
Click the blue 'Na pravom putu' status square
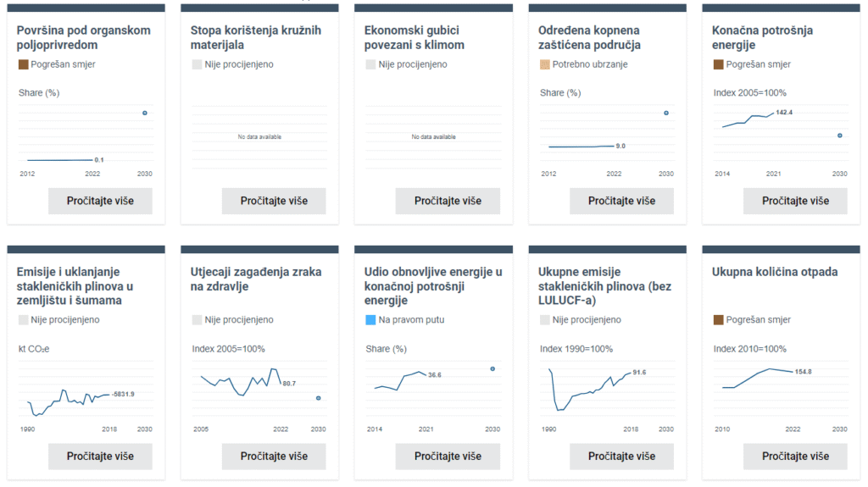pyautogui.click(x=370, y=320)
